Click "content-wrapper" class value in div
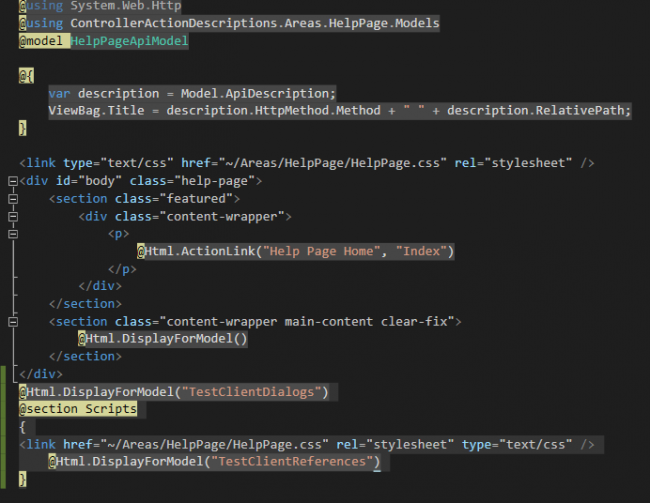Image resolution: width=650 pixels, height=503 pixels. pyautogui.click(x=222, y=216)
